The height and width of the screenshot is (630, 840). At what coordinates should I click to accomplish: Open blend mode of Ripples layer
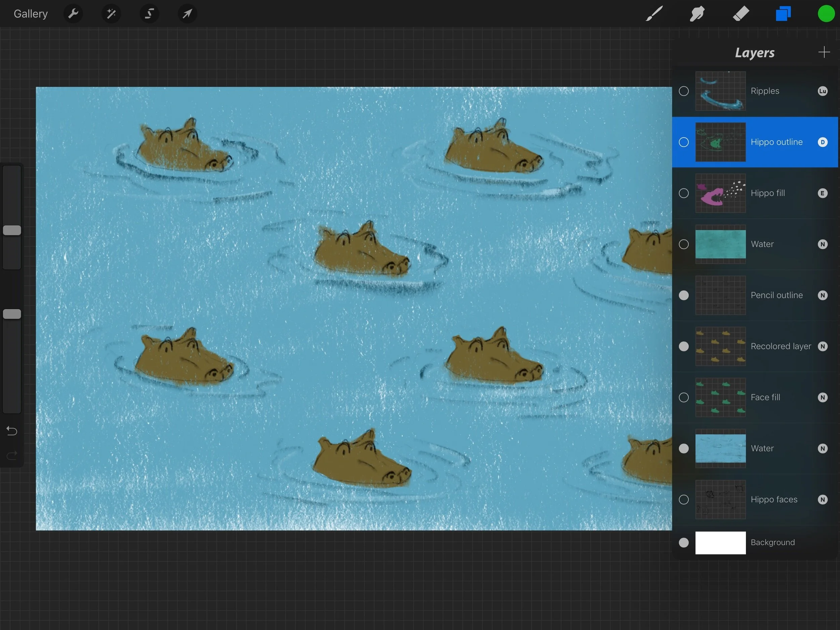point(822,91)
